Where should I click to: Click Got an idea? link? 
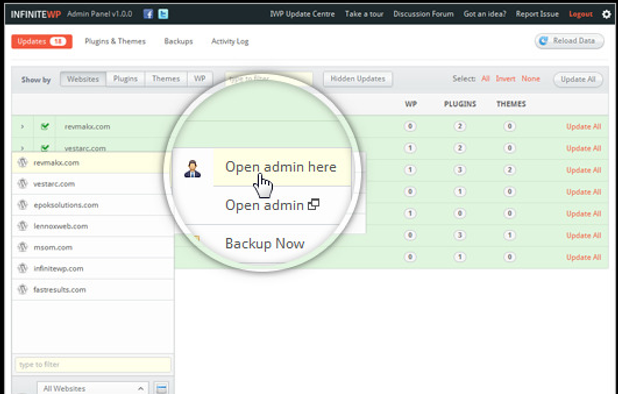(x=485, y=14)
